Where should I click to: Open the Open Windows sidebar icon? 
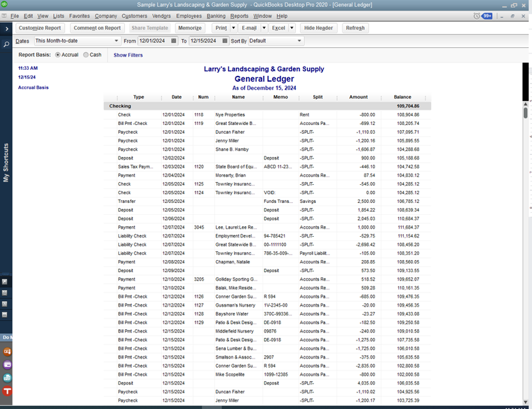click(x=5, y=315)
